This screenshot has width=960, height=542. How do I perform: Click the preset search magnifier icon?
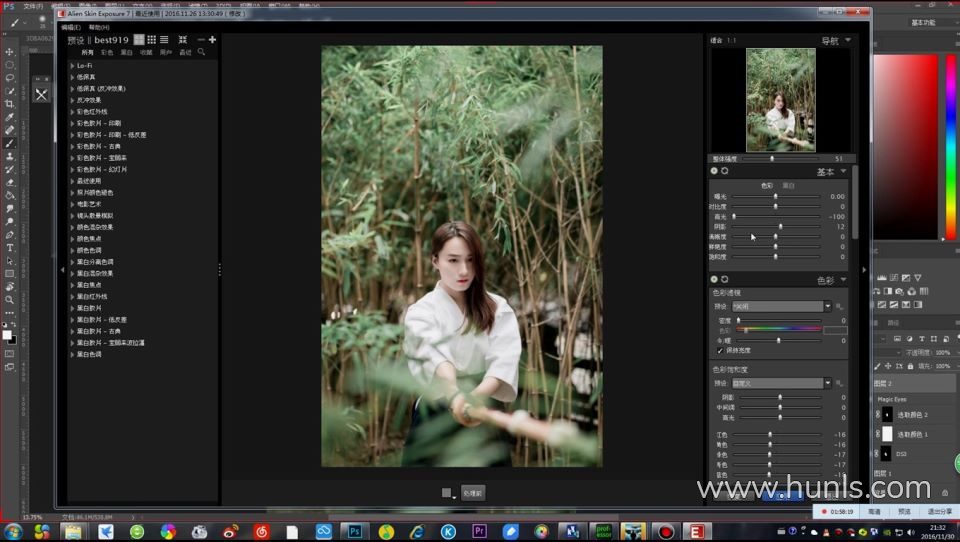coord(201,52)
